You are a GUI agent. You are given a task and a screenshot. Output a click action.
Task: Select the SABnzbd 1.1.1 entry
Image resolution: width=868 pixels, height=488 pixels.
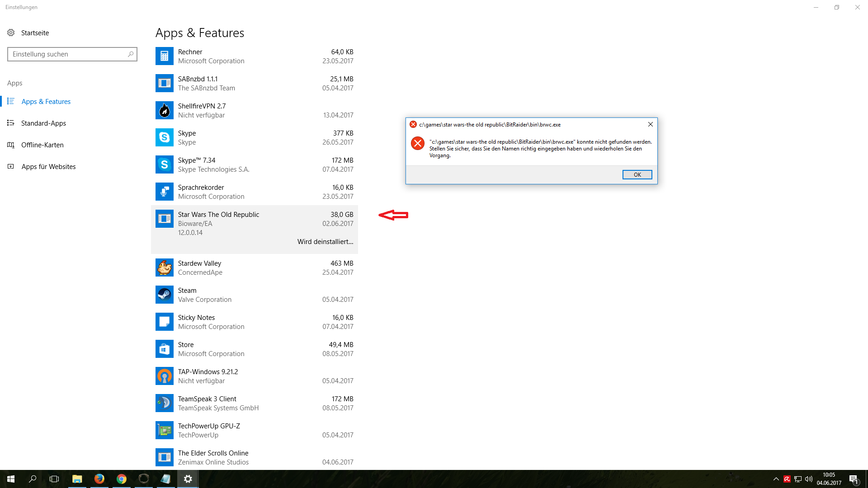[255, 83]
